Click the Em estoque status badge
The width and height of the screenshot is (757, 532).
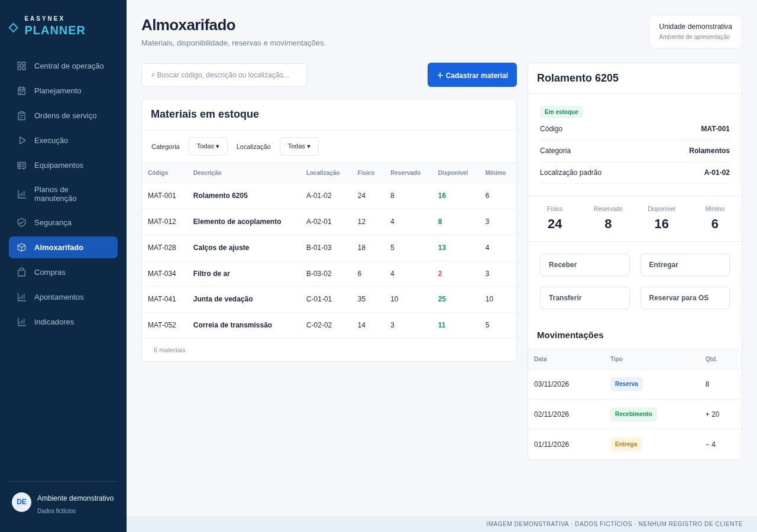[x=561, y=112]
